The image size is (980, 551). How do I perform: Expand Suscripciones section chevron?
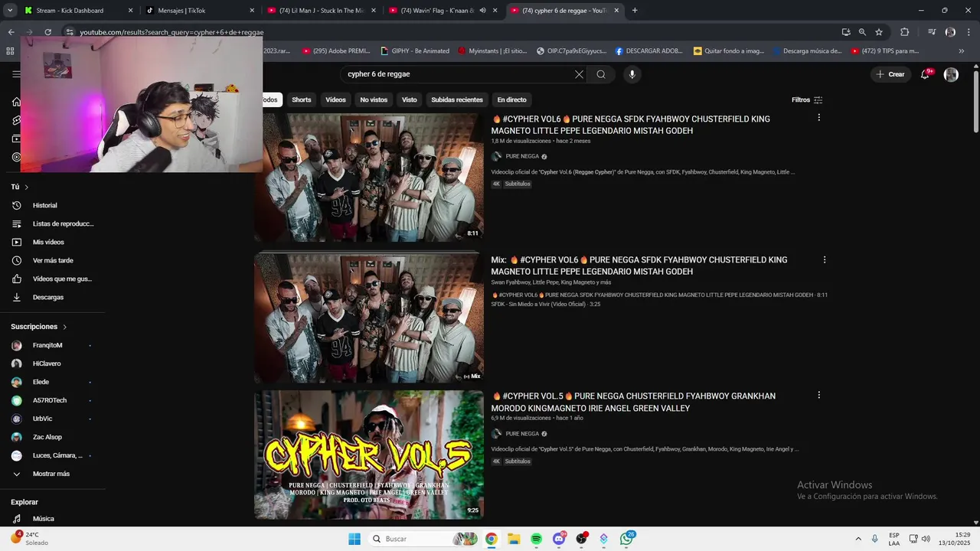click(x=64, y=327)
